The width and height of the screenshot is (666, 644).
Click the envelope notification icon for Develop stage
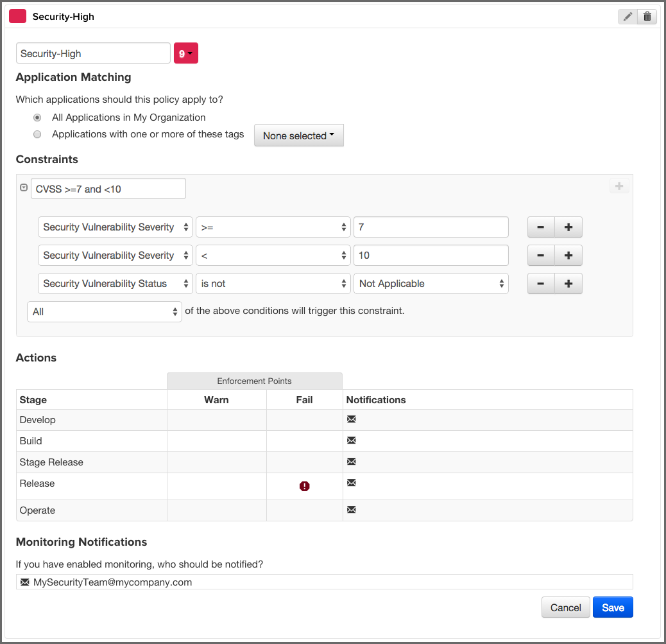(351, 419)
